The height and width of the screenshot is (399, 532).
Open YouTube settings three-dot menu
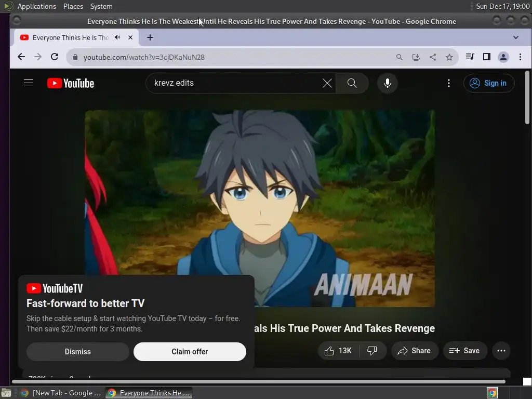pyautogui.click(x=448, y=83)
